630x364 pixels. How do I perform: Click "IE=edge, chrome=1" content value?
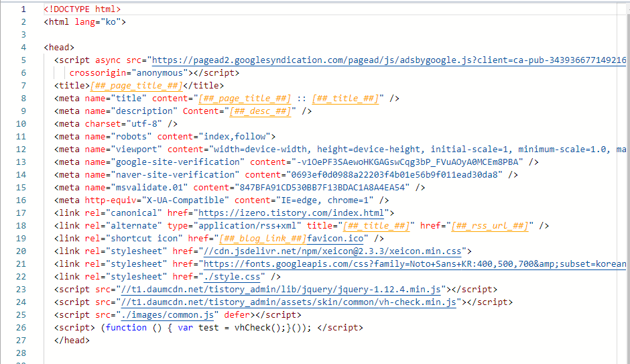point(324,200)
